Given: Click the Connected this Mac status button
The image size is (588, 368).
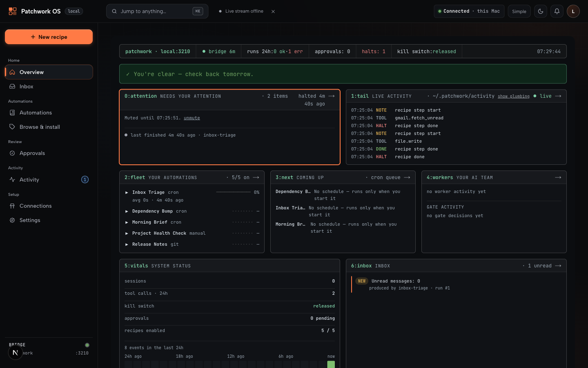Looking at the screenshot, I should point(469,11).
